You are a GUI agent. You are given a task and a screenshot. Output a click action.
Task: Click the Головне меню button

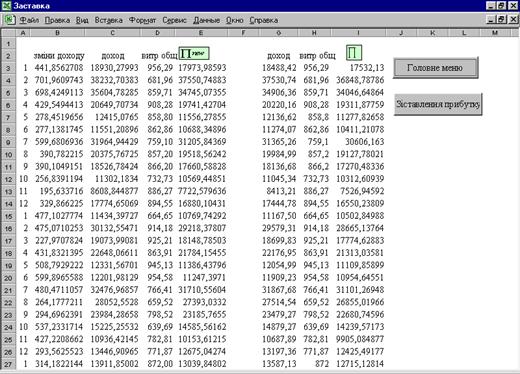pos(435,68)
